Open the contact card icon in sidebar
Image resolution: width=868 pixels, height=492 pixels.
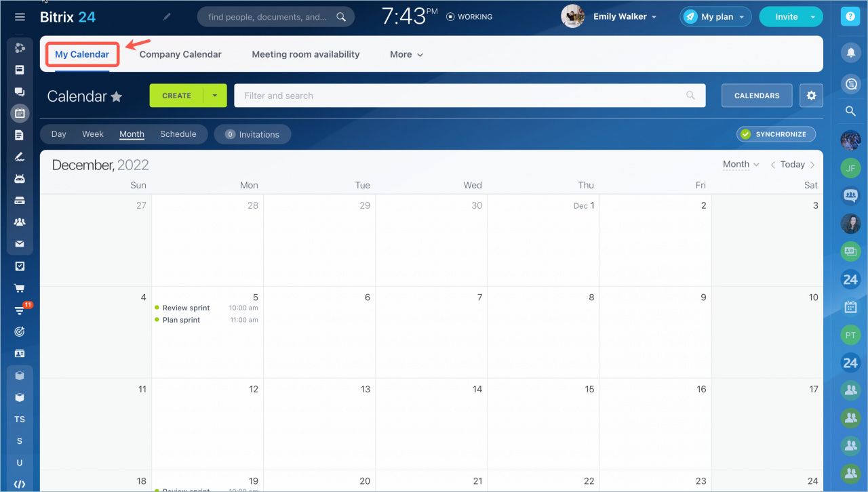click(x=20, y=354)
